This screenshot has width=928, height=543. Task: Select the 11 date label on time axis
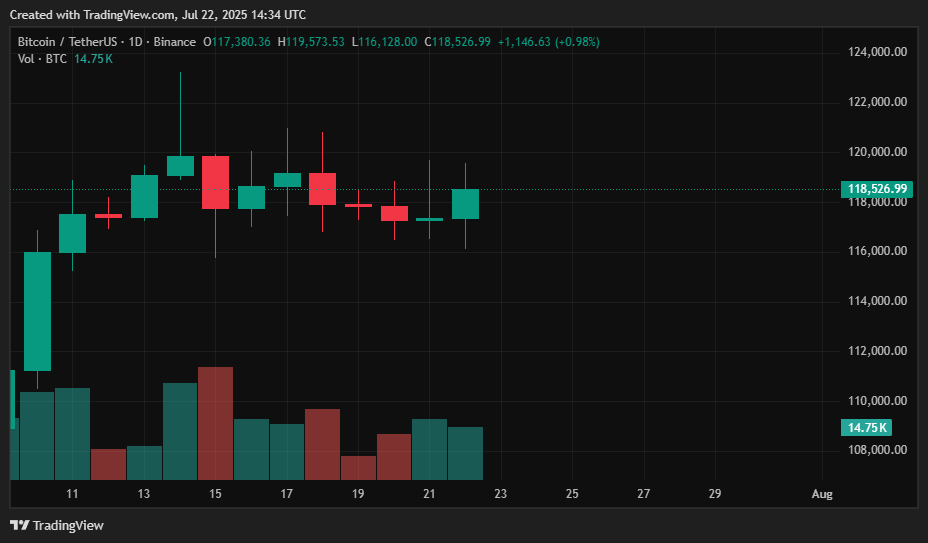(72, 494)
